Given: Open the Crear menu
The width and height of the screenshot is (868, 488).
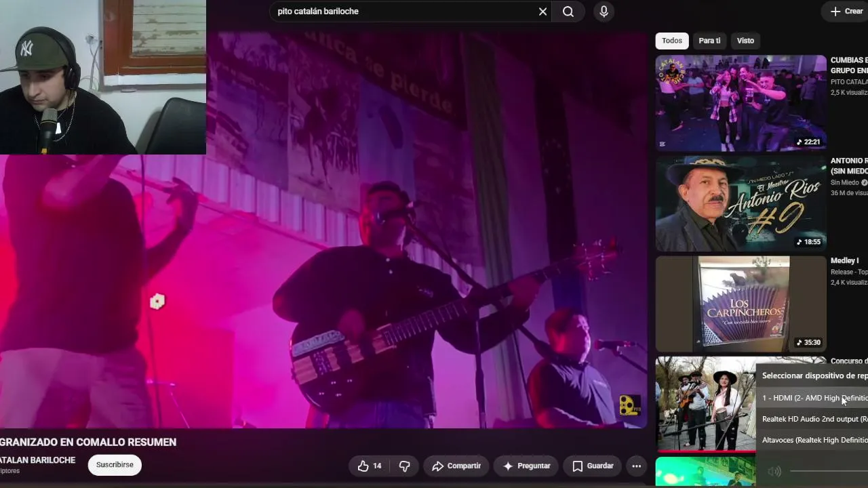Looking at the screenshot, I should pos(846,12).
